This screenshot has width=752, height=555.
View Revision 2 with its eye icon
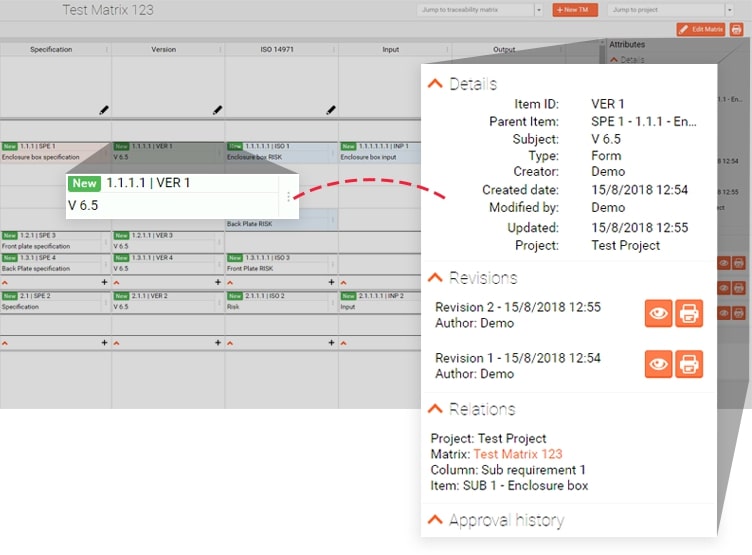pos(658,314)
